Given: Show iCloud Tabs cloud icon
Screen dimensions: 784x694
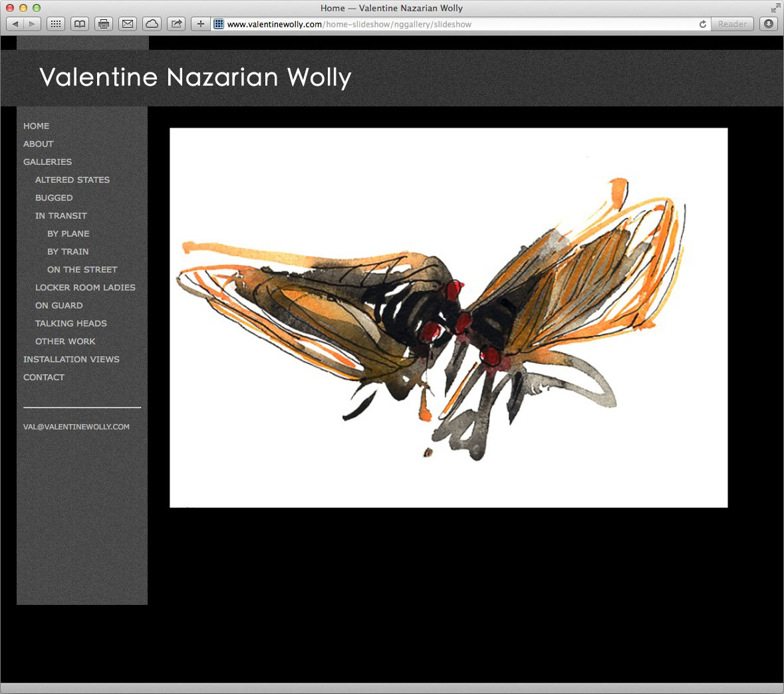Looking at the screenshot, I should tap(152, 24).
